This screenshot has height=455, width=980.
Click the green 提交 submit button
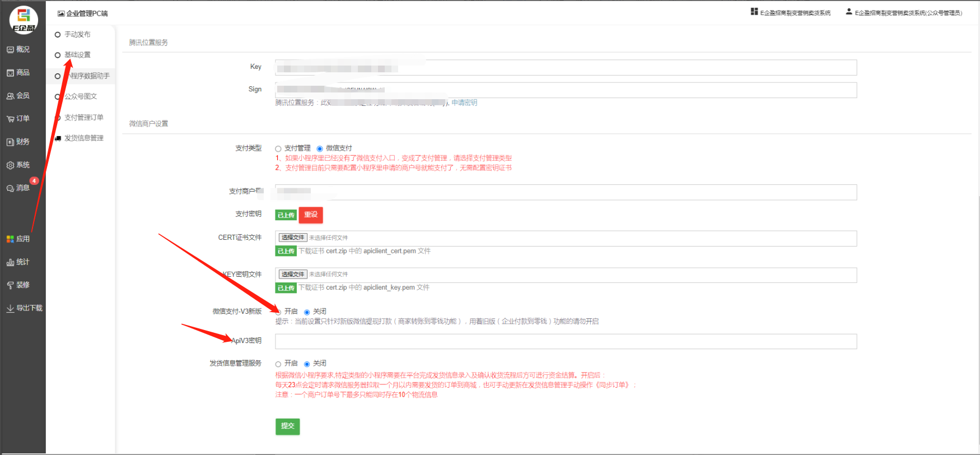tap(287, 426)
